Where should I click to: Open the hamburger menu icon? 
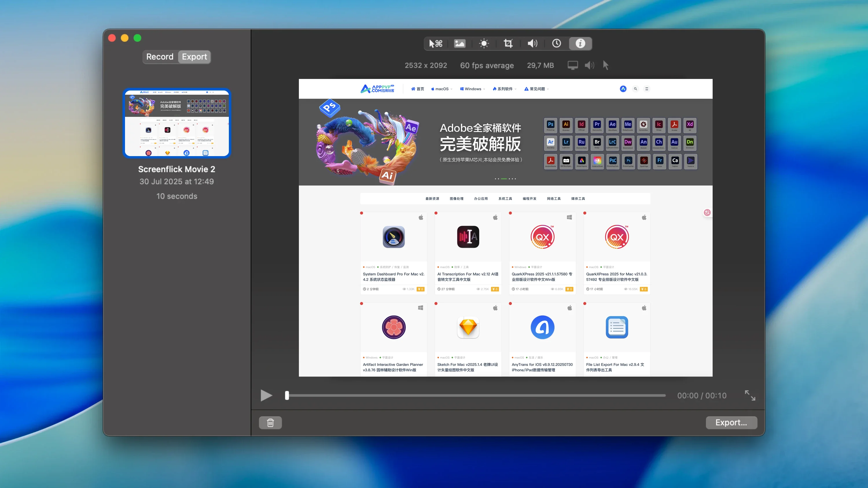pyautogui.click(x=647, y=89)
